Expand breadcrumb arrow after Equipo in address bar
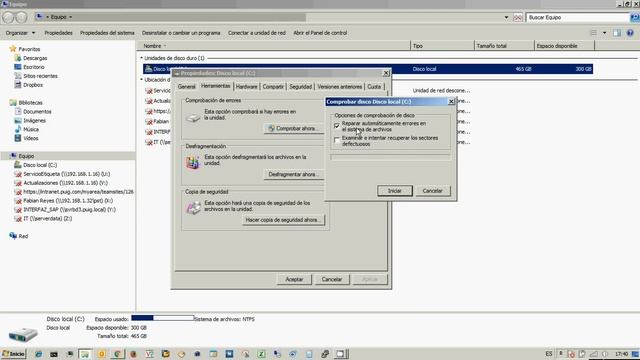Viewport: 640px width, 360px height. point(70,17)
